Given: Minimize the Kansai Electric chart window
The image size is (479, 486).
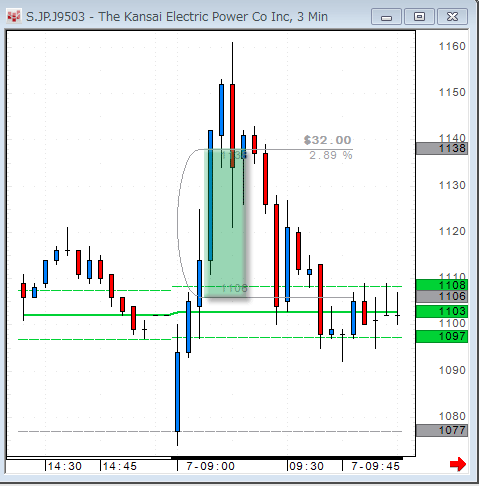Looking at the screenshot, I should click(x=386, y=17).
